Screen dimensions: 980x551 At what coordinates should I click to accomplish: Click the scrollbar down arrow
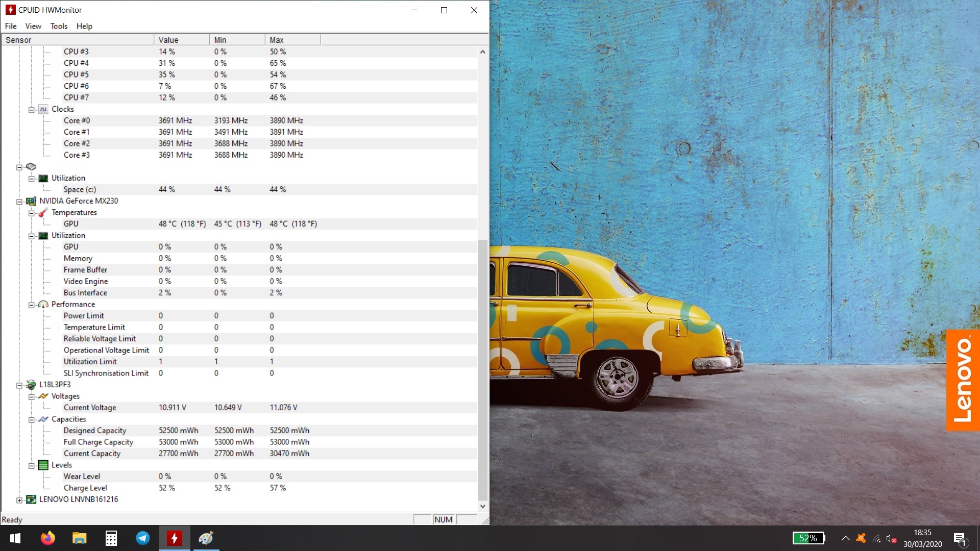tap(482, 506)
